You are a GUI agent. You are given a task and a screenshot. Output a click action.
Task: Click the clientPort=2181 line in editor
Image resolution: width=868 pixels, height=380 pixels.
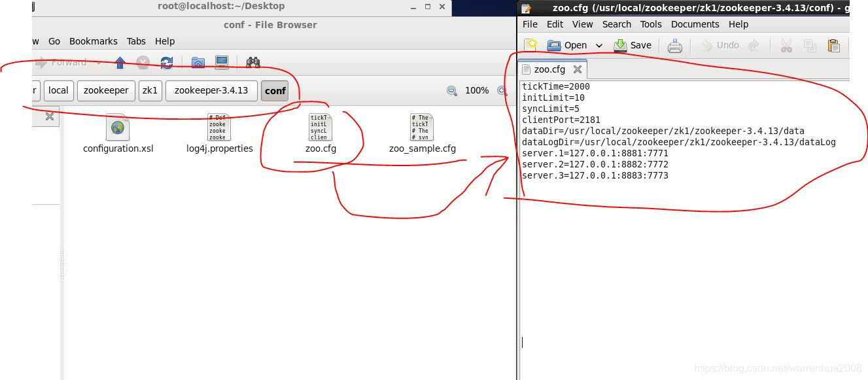[561, 120]
